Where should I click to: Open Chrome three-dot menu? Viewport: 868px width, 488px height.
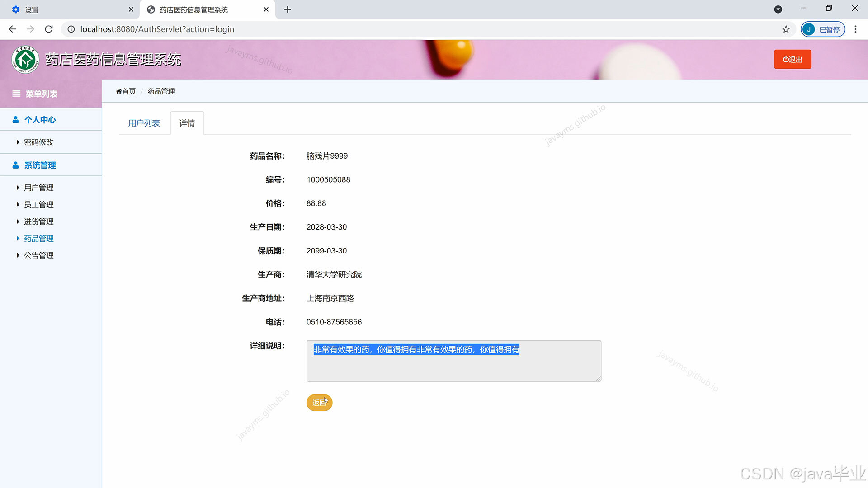coord(855,29)
